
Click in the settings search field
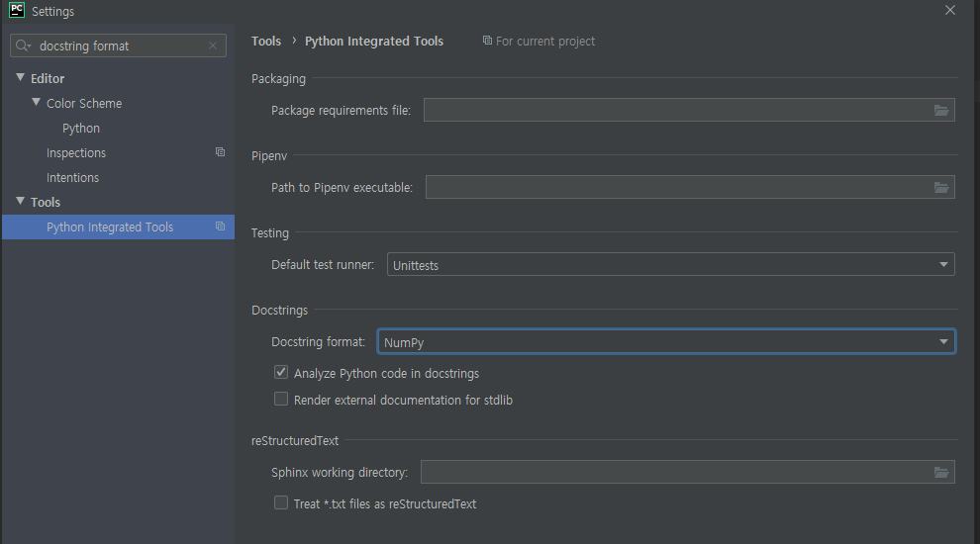pyautogui.click(x=118, y=45)
